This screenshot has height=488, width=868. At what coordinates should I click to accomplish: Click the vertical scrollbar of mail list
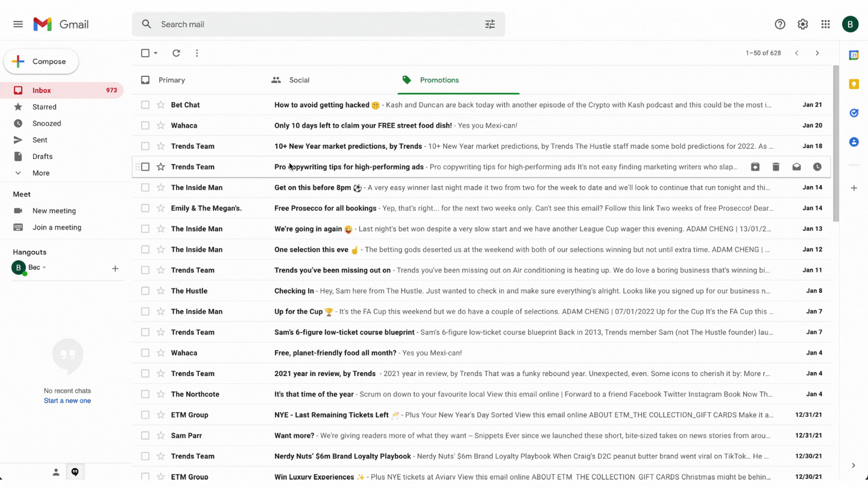[835, 143]
